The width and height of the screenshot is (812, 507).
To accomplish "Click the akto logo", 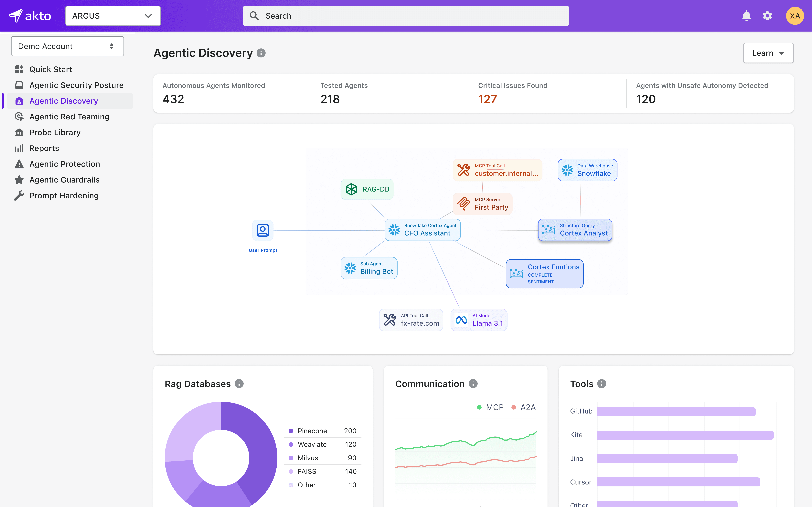I will [30, 16].
